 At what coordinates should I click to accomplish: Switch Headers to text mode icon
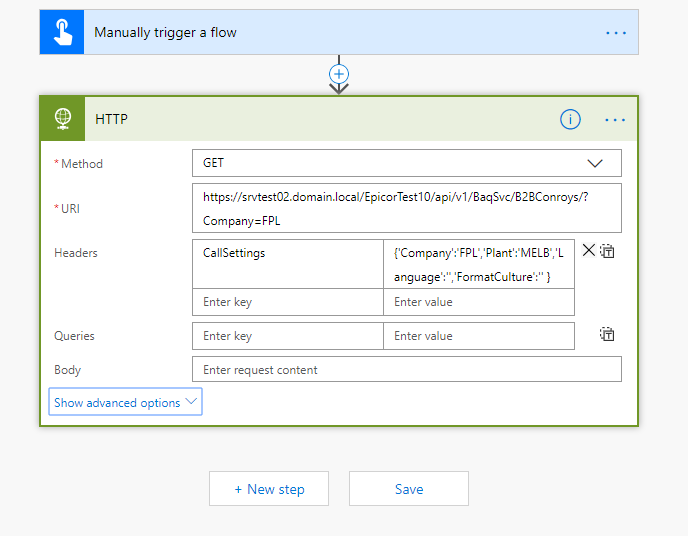[607, 252]
